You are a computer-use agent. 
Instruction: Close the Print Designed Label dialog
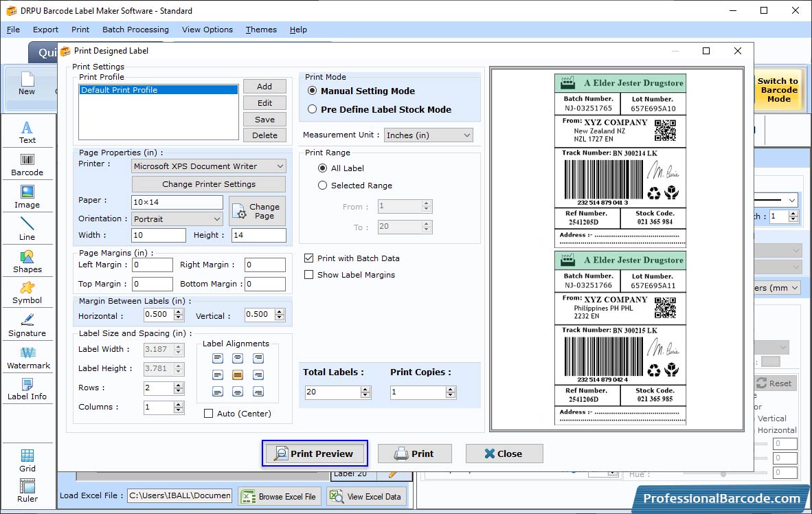737,51
